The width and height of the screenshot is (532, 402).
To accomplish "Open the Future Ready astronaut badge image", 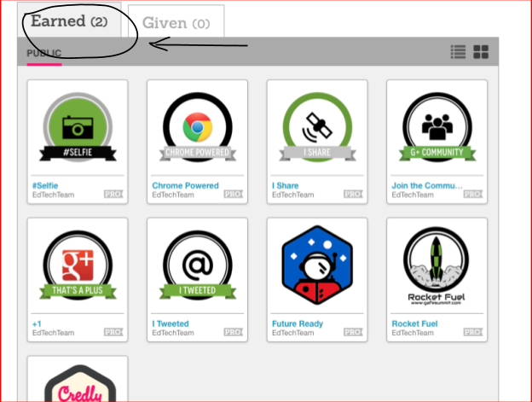I will click(317, 265).
